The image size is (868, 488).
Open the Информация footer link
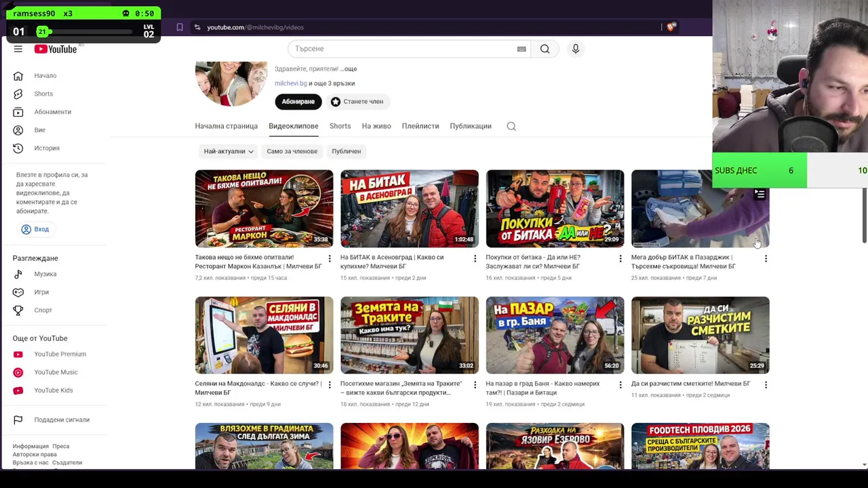click(31, 447)
